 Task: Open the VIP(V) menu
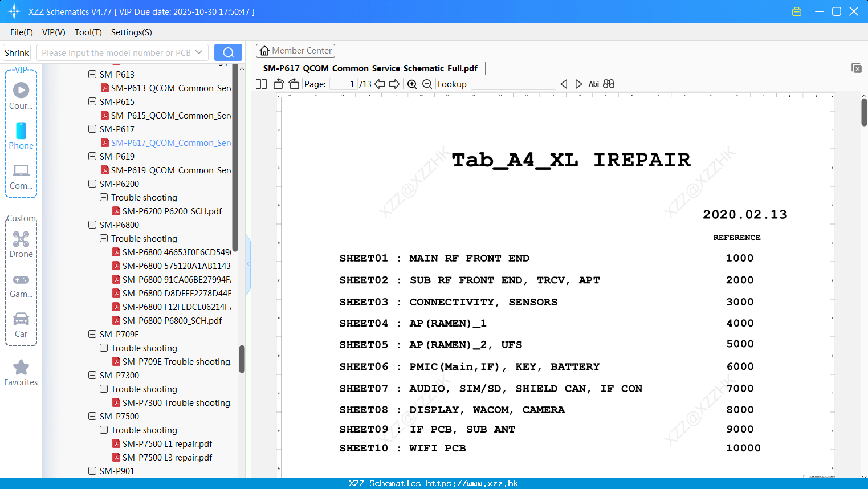(54, 32)
